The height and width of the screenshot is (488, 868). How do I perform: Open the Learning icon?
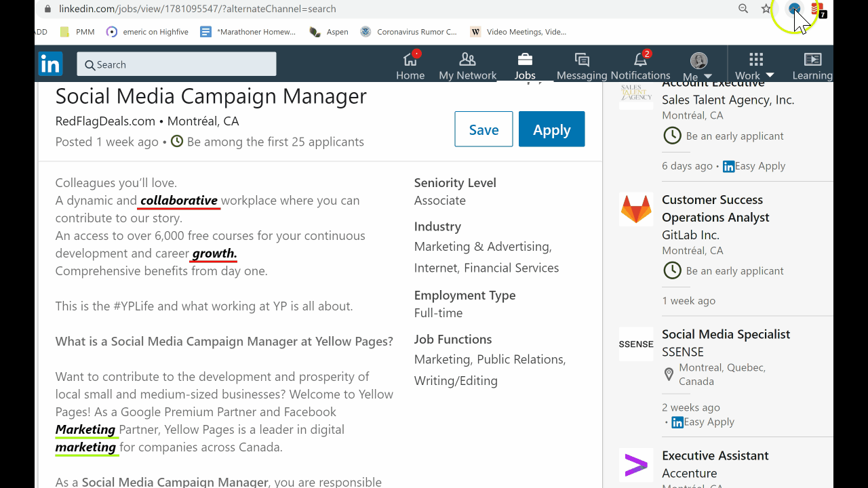pyautogui.click(x=812, y=59)
